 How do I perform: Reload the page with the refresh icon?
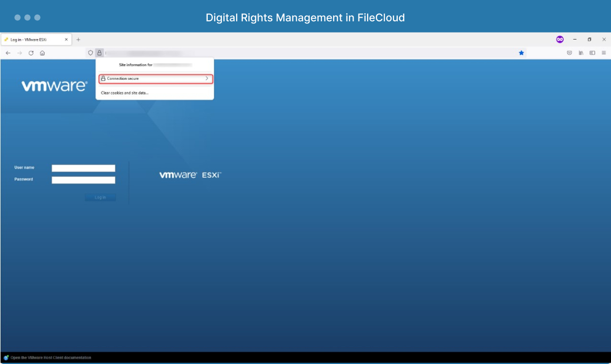click(x=31, y=53)
